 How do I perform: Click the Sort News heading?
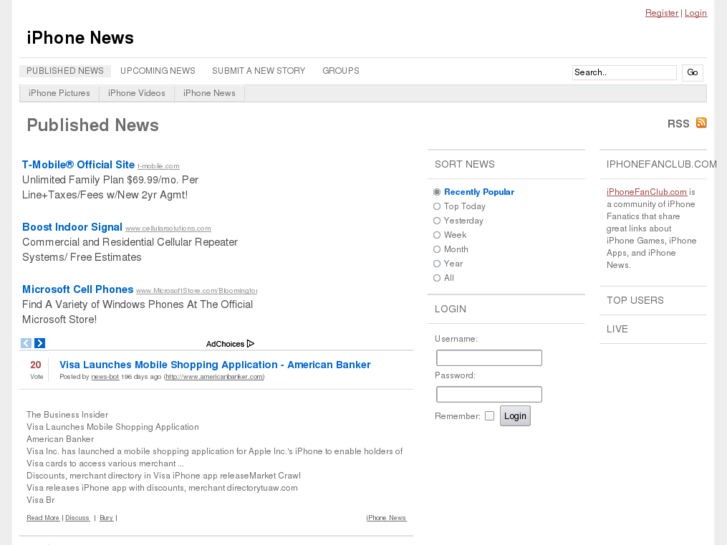pyautogui.click(x=465, y=164)
